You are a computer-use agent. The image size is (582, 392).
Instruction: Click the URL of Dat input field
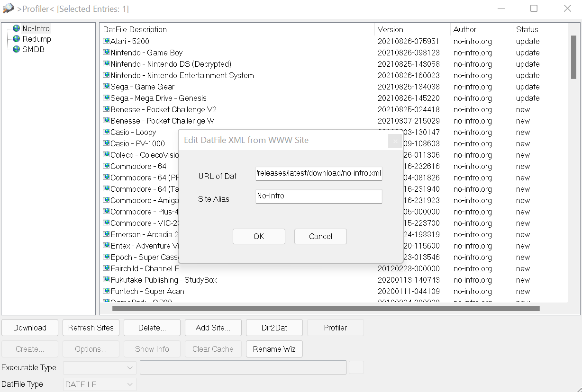point(319,173)
